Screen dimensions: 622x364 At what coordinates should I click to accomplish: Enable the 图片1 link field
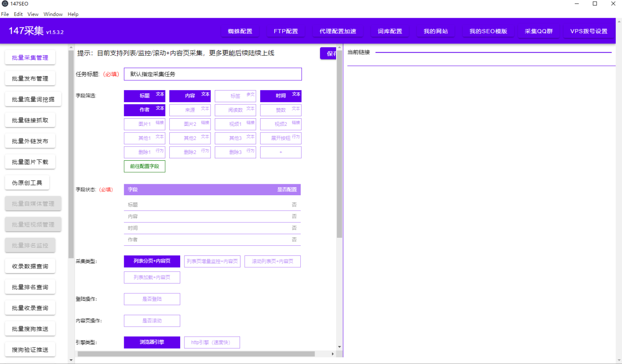144,124
